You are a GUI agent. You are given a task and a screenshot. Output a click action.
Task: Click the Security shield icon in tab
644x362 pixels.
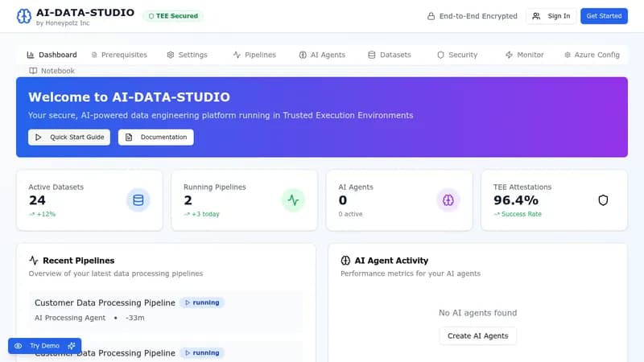(440, 55)
